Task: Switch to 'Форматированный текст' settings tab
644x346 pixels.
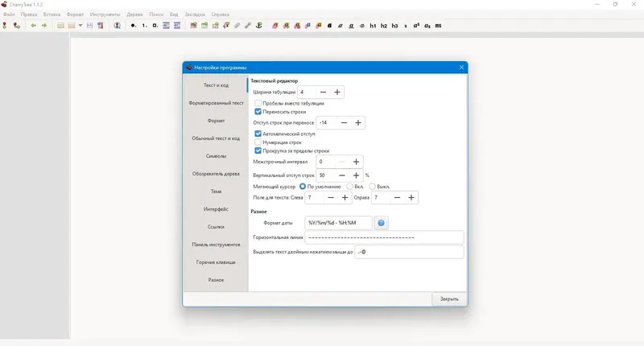Action: (x=216, y=103)
